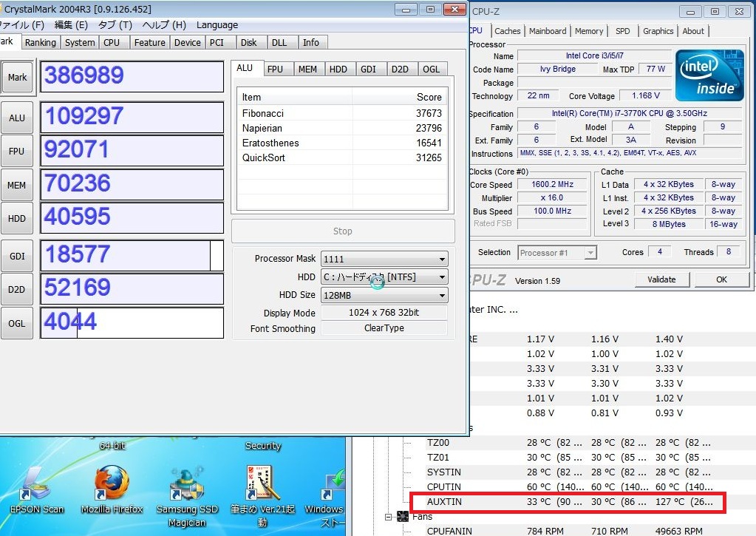Click the fan icon beside Fans
This screenshot has height=536, width=756.
pyautogui.click(x=403, y=516)
